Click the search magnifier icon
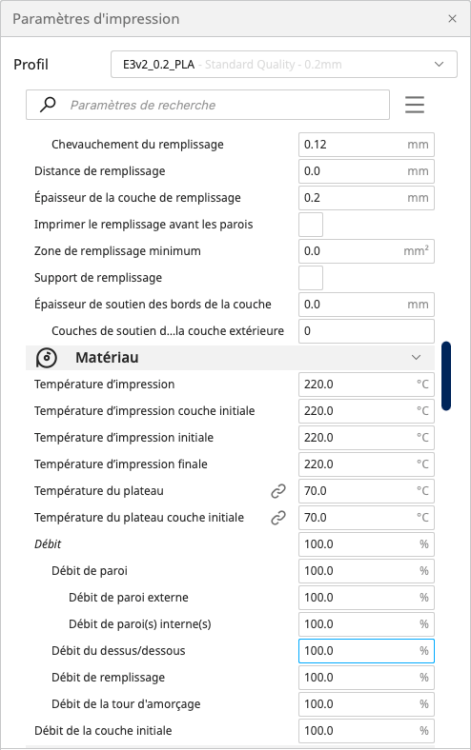This screenshot has width=471, height=750. pyautogui.click(x=48, y=105)
